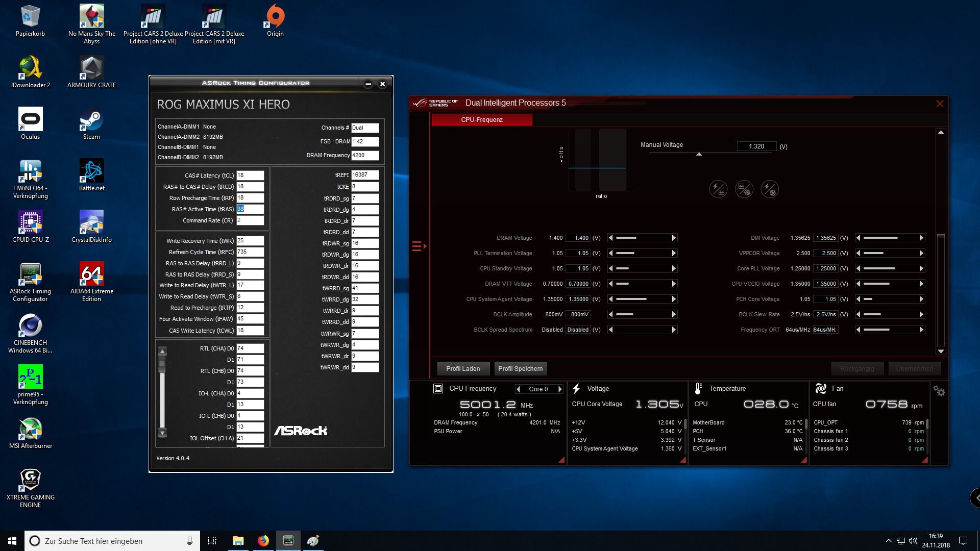980x551 pixels.
Task: Click the Profil Laden button
Action: [463, 368]
